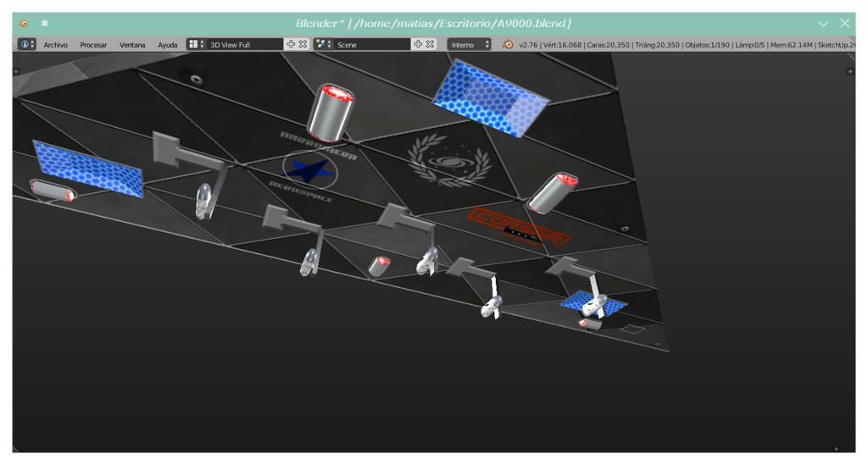
Task: Delete the 3D View Full screen layout
Action: (303, 44)
